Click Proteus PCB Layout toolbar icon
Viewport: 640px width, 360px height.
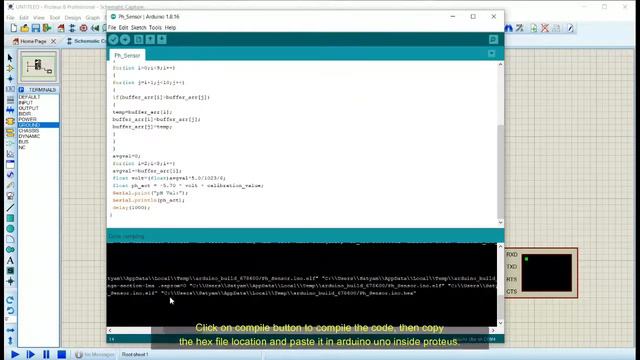point(84,28)
